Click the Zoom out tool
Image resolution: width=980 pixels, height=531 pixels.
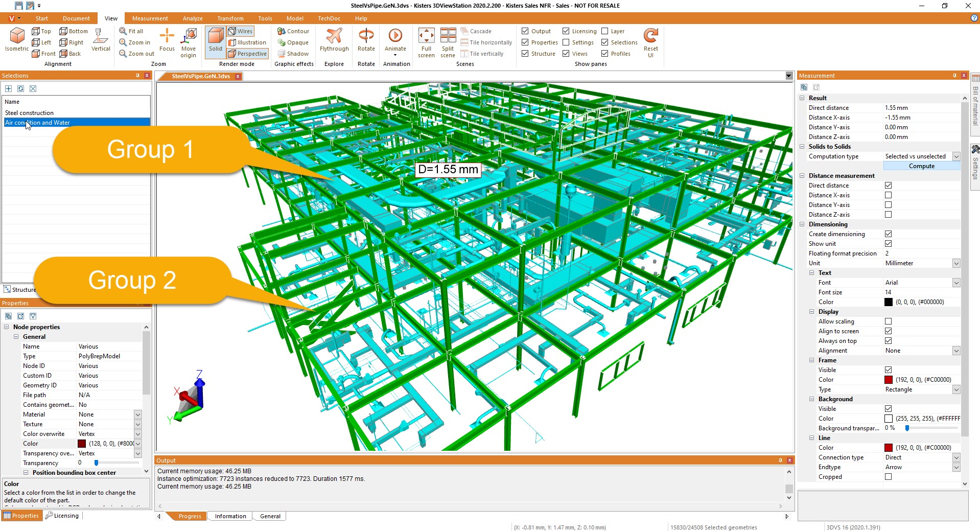[x=137, y=54]
